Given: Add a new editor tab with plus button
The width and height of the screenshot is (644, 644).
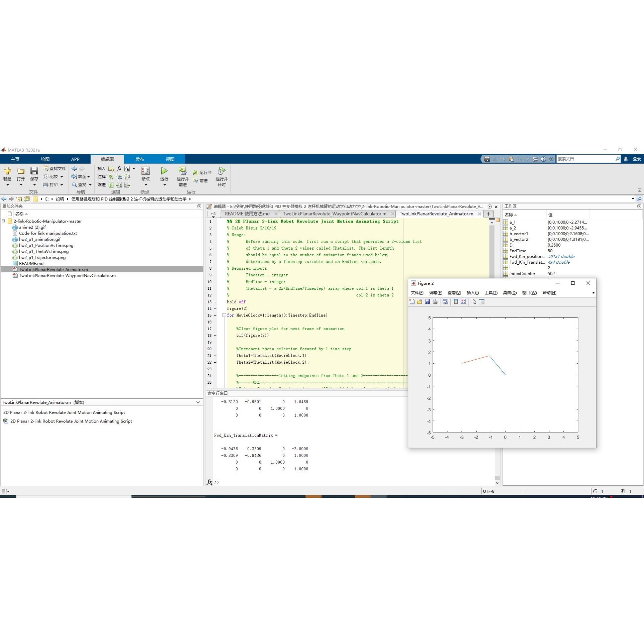Looking at the screenshot, I should (x=489, y=214).
